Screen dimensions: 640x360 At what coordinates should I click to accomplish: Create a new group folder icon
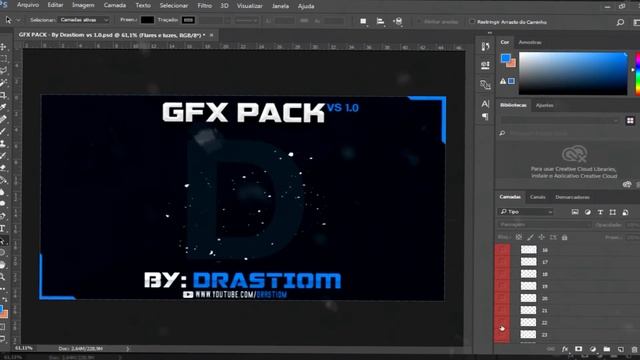pos(607,349)
